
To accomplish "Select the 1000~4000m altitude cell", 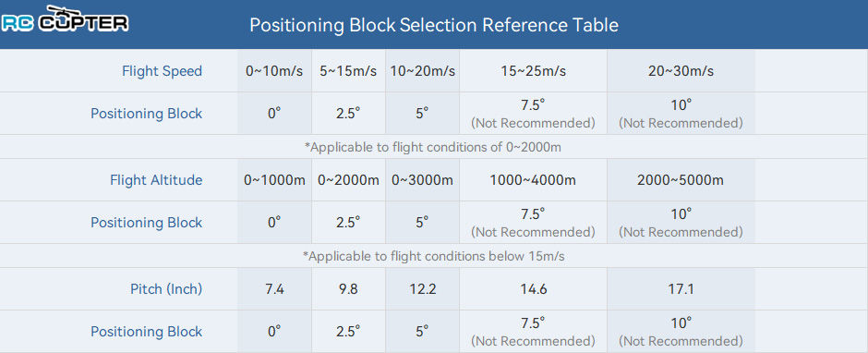I will tap(533, 180).
